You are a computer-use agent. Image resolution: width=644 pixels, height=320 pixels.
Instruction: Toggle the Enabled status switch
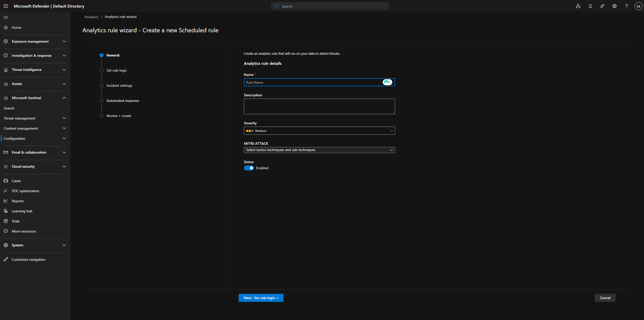(249, 168)
